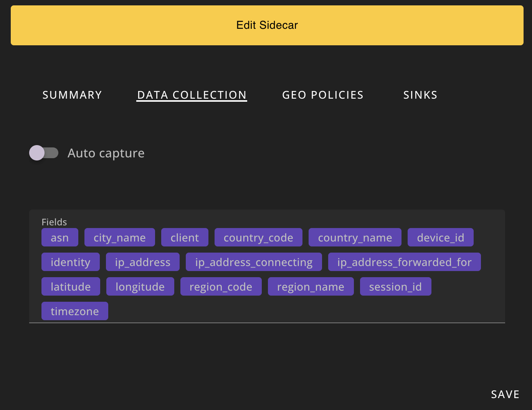Screen dimensions: 532x410
Task: Select the ip_address field chip
Action: [142, 262]
